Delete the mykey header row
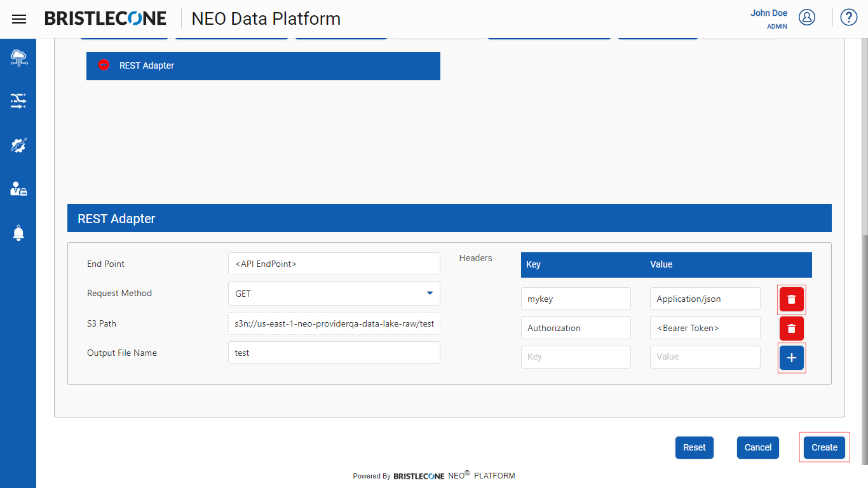The height and width of the screenshot is (488, 868). point(792,299)
